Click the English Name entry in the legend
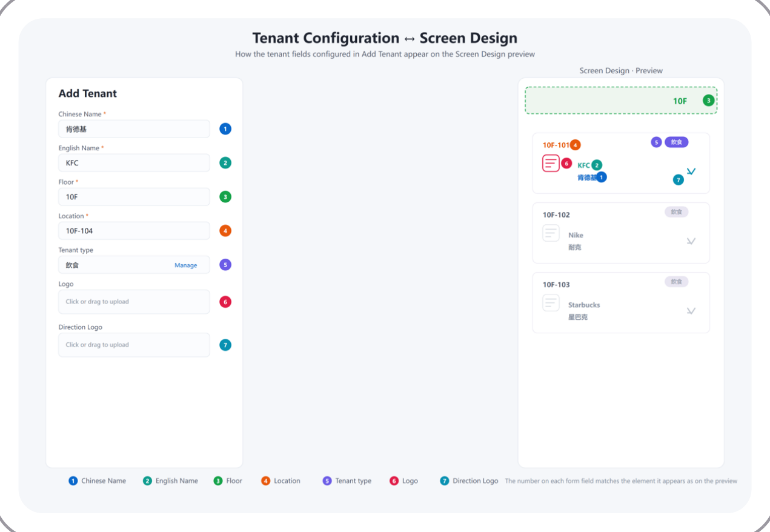The height and width of the screenshot is (532, 770). (171, 481)
